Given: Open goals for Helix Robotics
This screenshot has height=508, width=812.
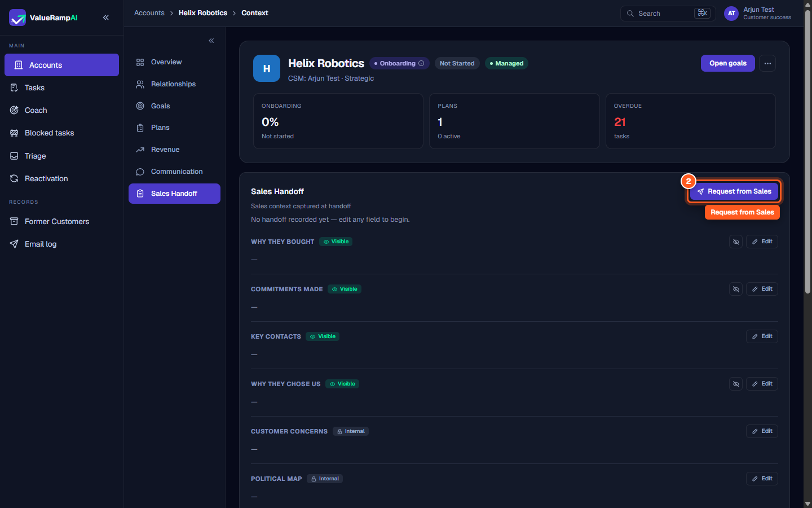Looking at the screenshot, I should pos(728,63).
